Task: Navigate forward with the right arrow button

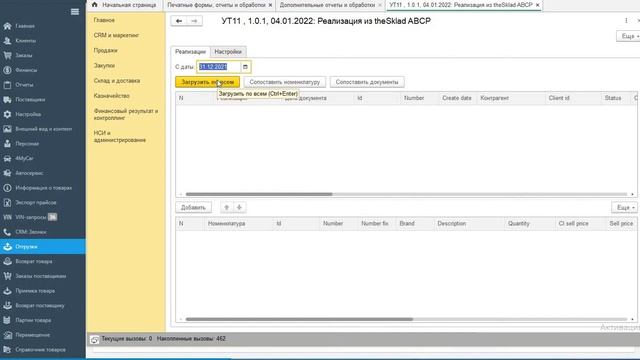Action: coord(194,21)
